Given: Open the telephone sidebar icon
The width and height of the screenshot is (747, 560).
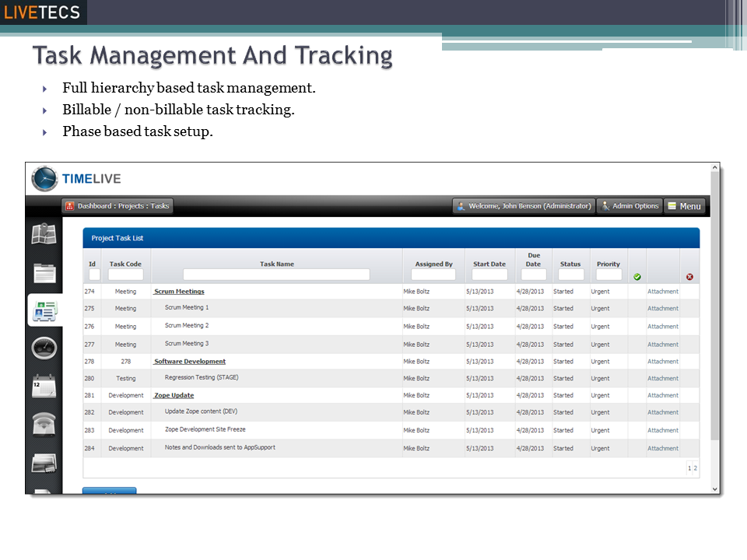Looking at the screenshot, I should [44, 425].
